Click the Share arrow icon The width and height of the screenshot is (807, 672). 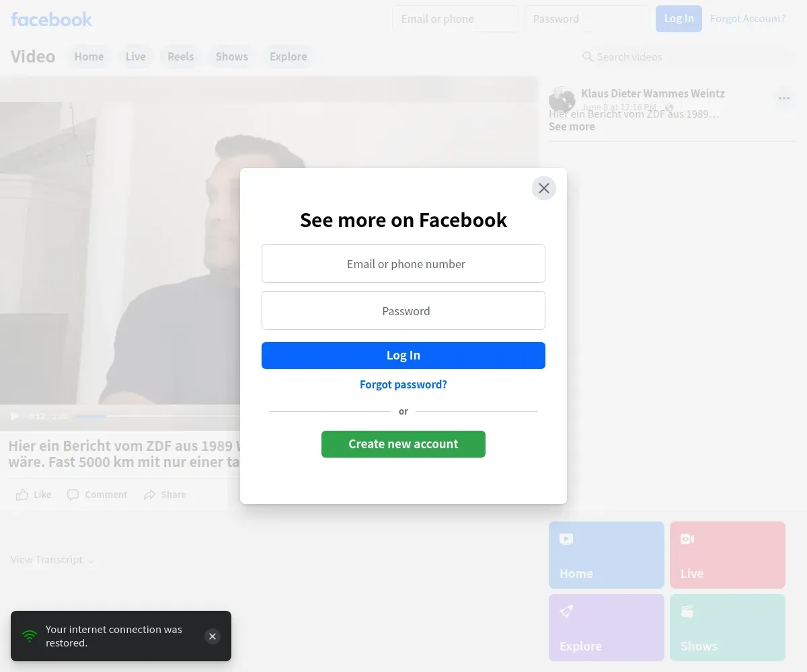point(149,495)
